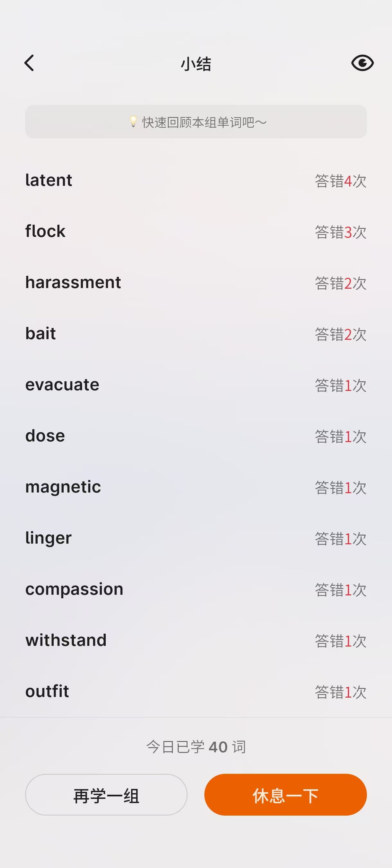The height and width of the screenshot is (868, 392).
Task: Tap the 答错3次 count for flock
Action: coord(341,232)
